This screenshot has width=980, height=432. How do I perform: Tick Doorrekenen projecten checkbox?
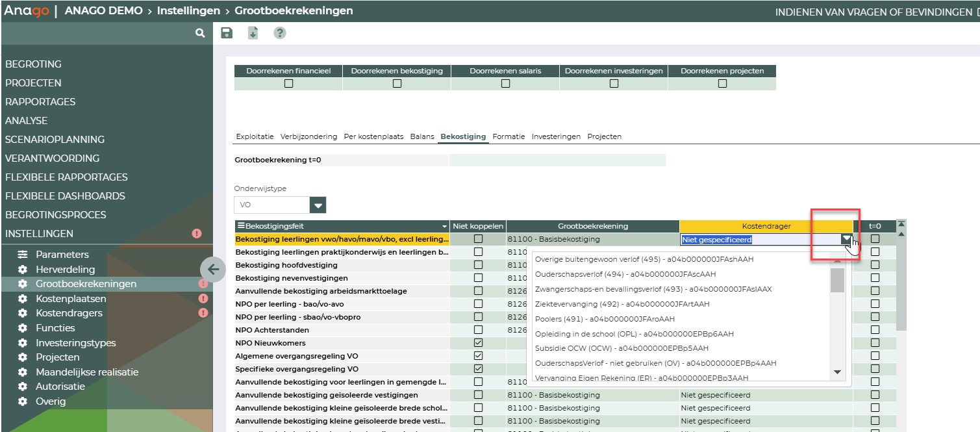click(722, 84)
